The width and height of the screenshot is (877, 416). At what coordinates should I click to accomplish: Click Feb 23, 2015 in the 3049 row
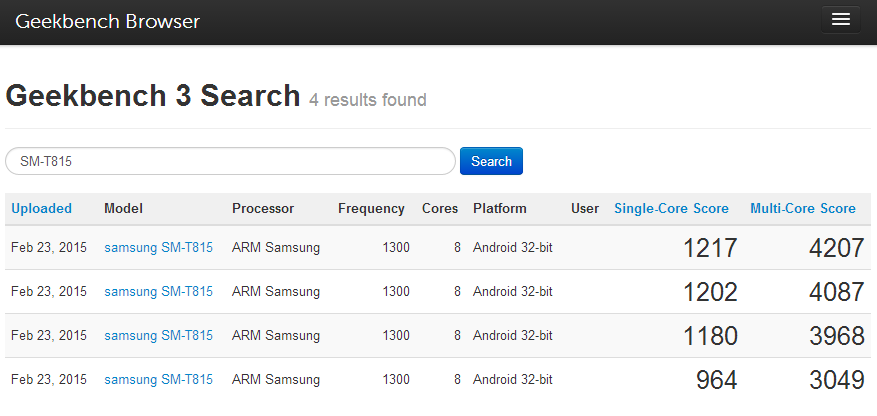tap(49, 380)
